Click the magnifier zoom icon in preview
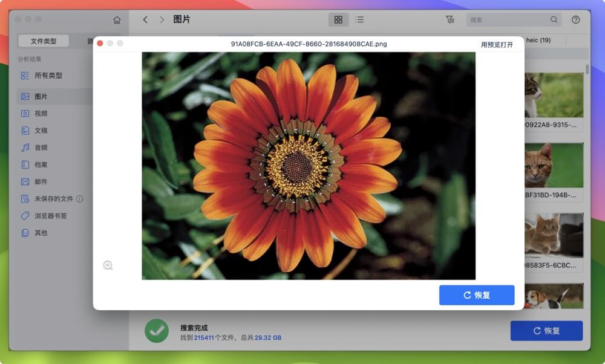Screen dimensions: 605x364 tap(108, 265)
